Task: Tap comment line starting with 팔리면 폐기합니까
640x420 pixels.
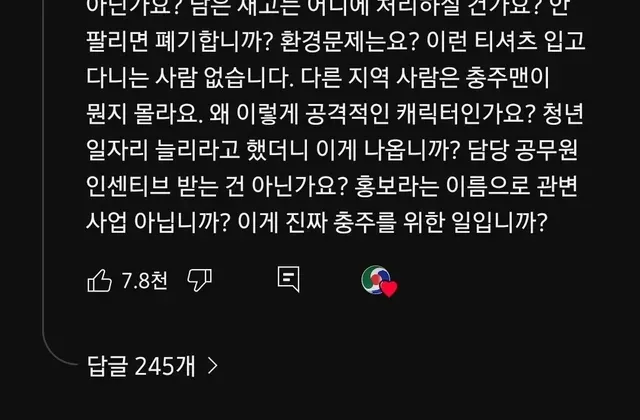Action: pyautogui.click(x=336, y=41)
